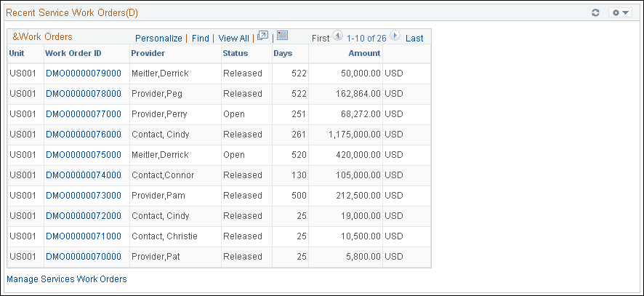This screenshot has width=644, height=296.
Task: Select View All to show all rows
Action: coord(234,39)
